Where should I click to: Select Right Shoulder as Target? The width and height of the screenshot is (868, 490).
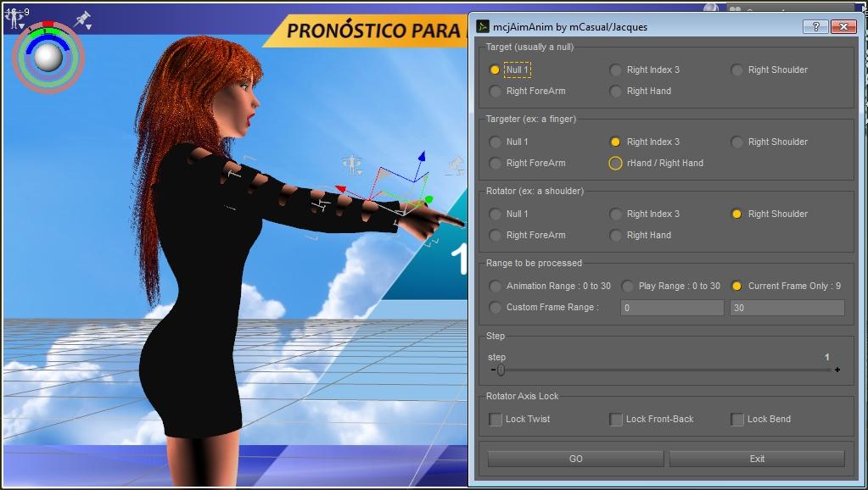(x=736, y=70)
